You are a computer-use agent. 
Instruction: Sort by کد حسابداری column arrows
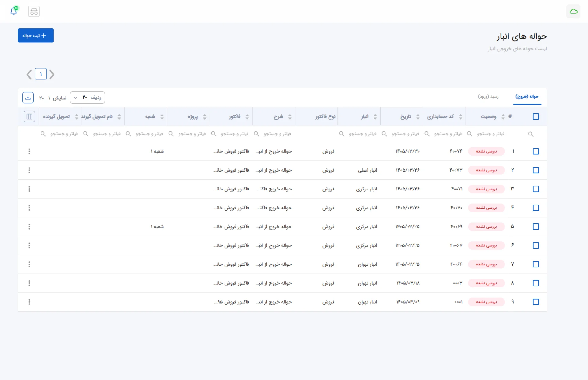(460, 116)
